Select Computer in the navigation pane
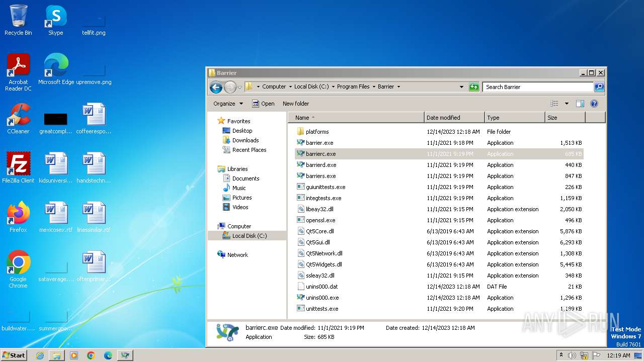644x362 pixels. [239, 226]
